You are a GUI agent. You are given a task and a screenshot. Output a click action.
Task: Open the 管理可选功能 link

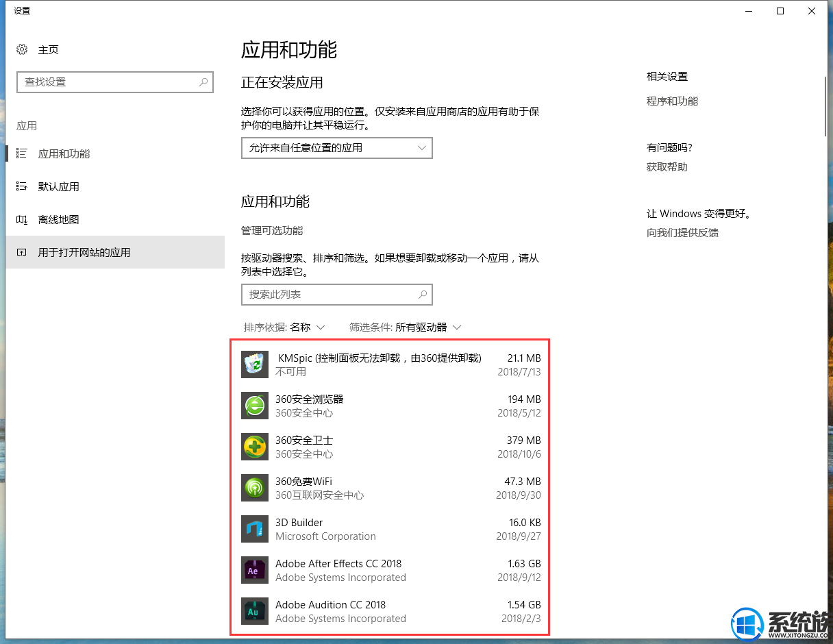(x=272, y=230)
